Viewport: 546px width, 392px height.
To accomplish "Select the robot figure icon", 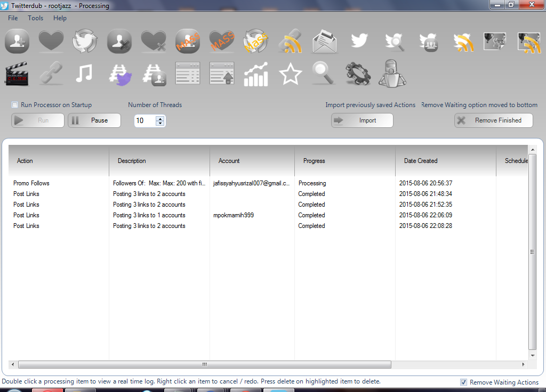I will [392, 73].
